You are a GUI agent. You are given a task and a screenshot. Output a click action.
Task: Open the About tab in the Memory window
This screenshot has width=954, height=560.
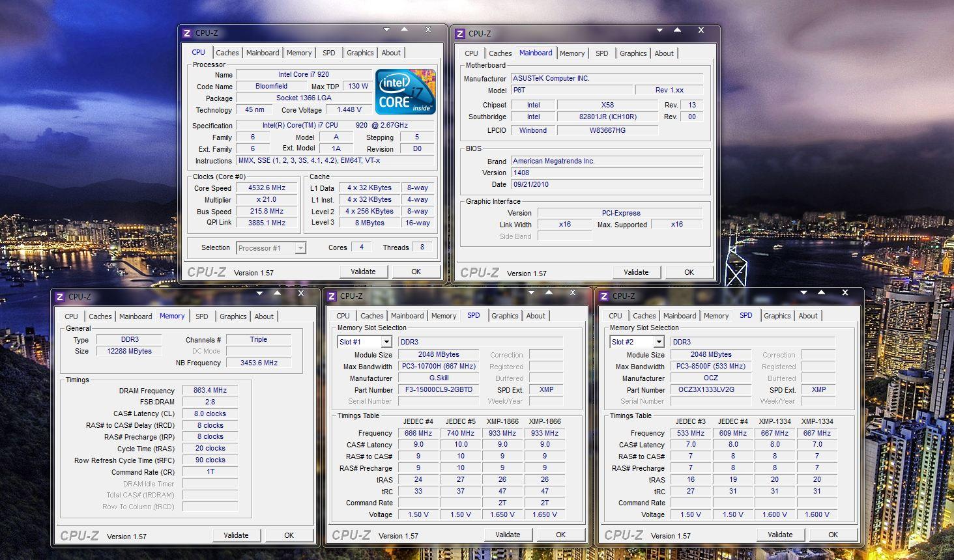pos(264,316)
